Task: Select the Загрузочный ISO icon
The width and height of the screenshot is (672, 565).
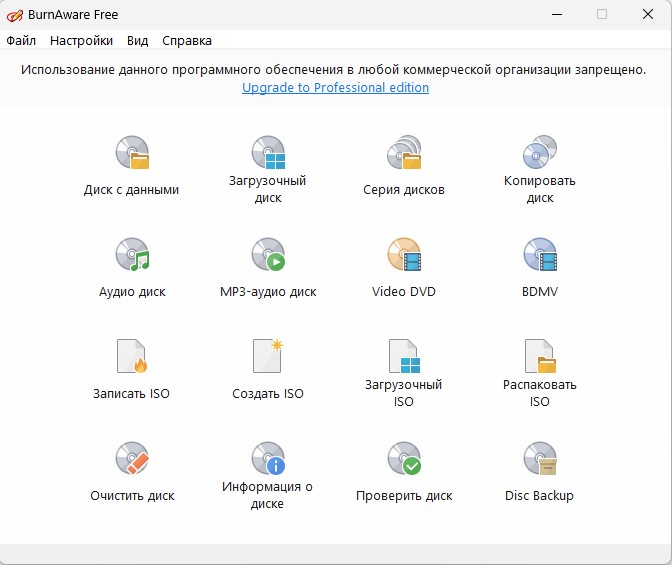Action: [x=404, y=356]
